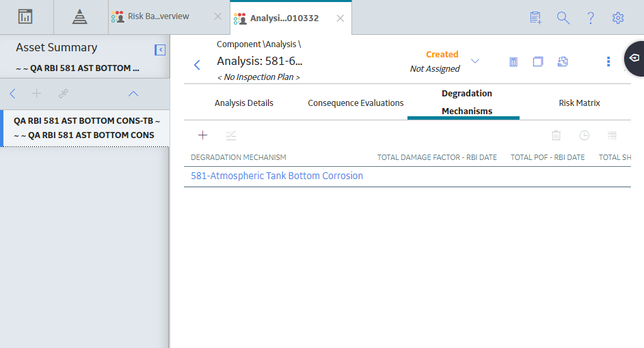Sort by Total POF - RBI Date column
The height and width of the screenshot is (348, 644).
tap(548, 157)
